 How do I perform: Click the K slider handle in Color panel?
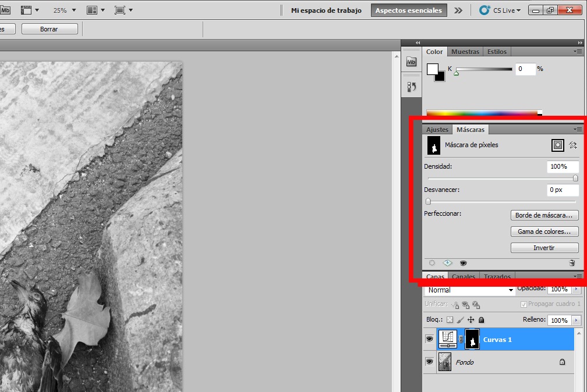click(x=457, y=73)
